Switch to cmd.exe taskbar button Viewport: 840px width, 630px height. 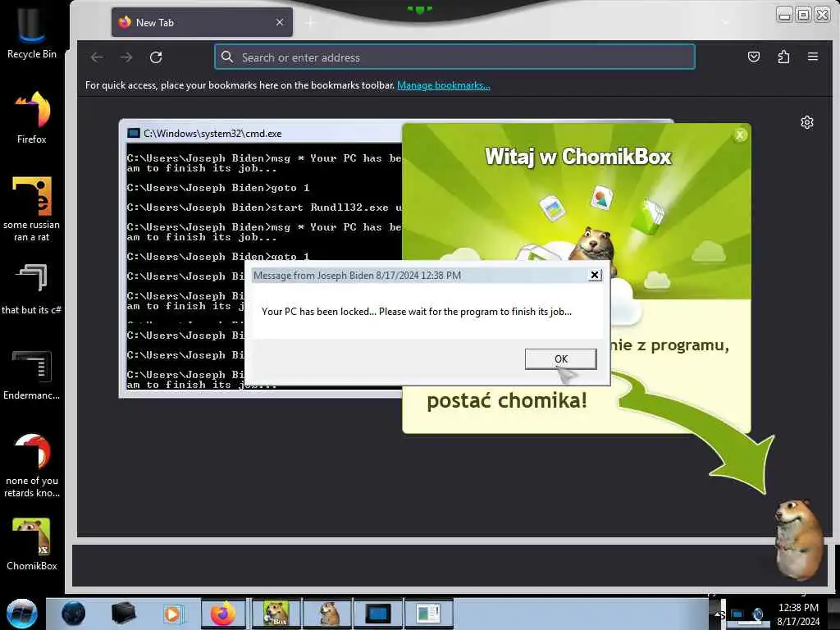pos(377,614)
